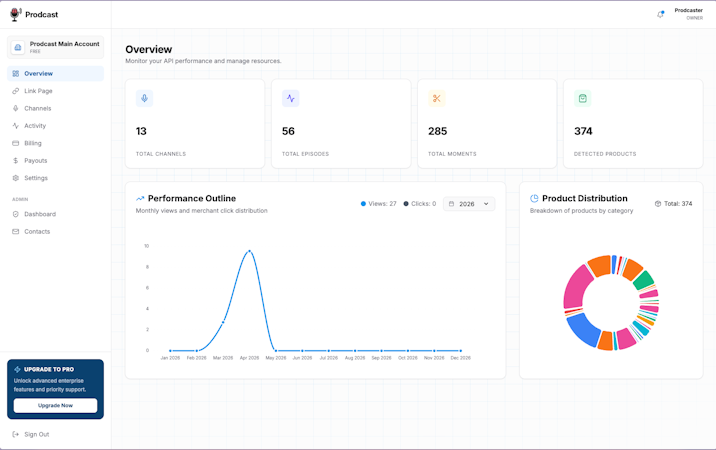Click the Activity pulse icon in sidebar
The height and width of the screenshot is (450, 716).
pyautogui.click(x=16, y=126)
